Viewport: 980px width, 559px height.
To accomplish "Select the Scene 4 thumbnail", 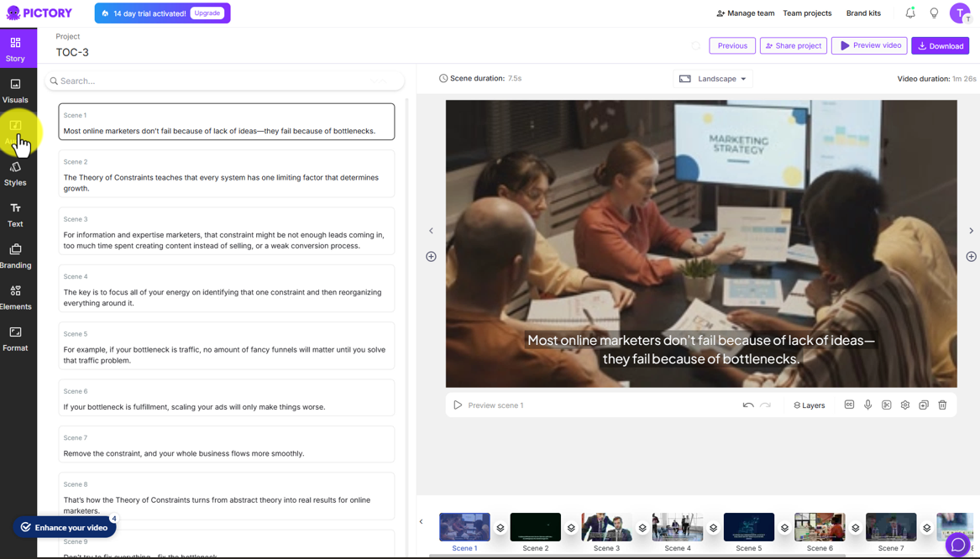I will 678,527.
